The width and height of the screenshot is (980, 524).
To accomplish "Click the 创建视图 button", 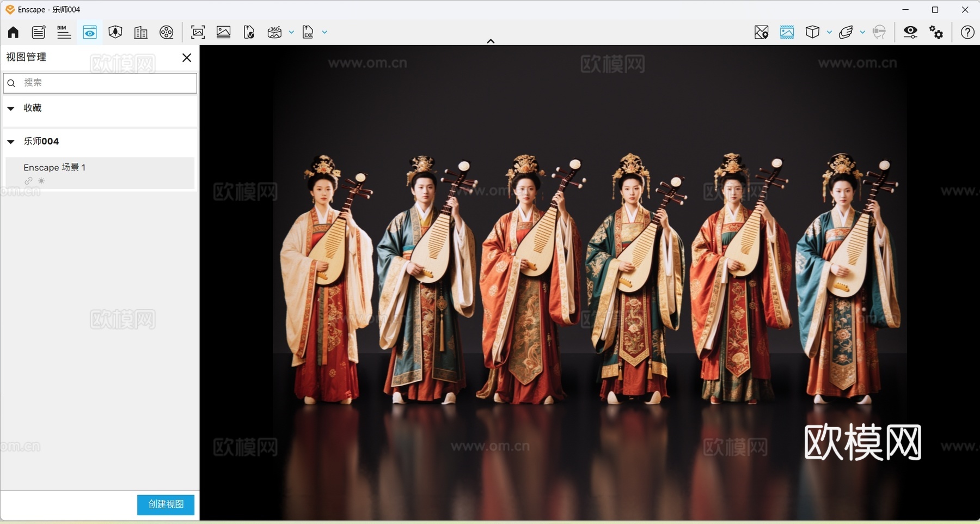I will (x=166, y=505).
